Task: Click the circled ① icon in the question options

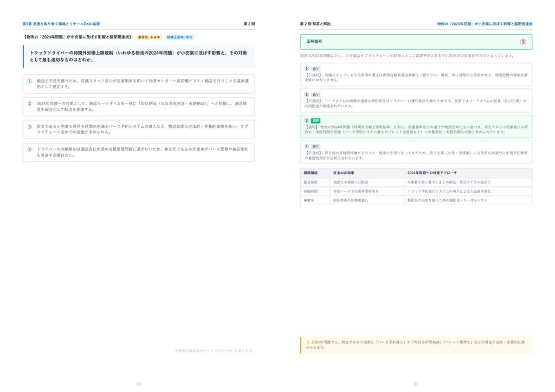Action: (x=30, y=81)
